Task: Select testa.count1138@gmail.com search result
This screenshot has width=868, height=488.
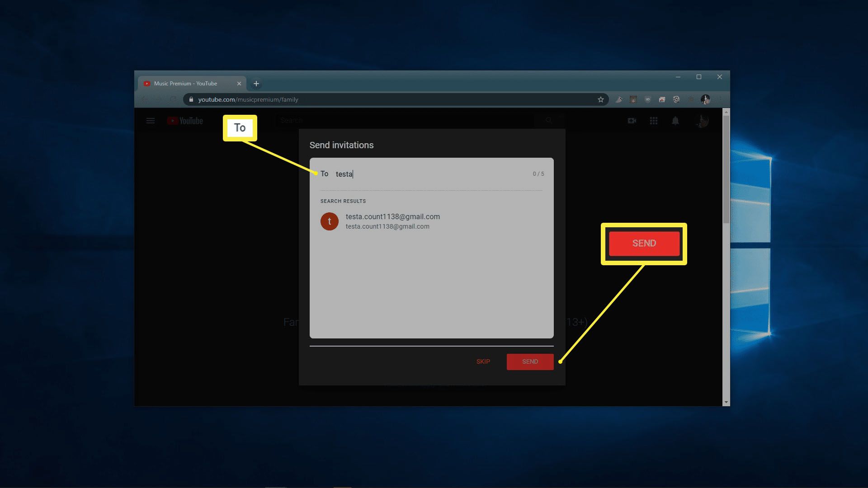Action: click(x=432, y=221)
